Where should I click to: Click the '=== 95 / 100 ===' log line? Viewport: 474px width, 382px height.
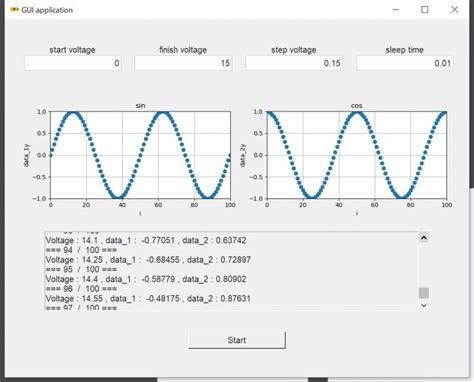pyautogui.click(x=81, y=269)
